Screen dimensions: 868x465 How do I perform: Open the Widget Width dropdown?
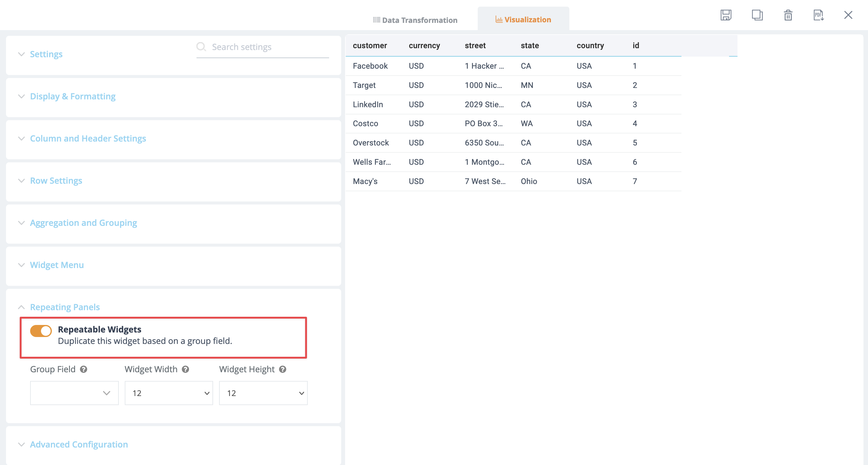168,393
